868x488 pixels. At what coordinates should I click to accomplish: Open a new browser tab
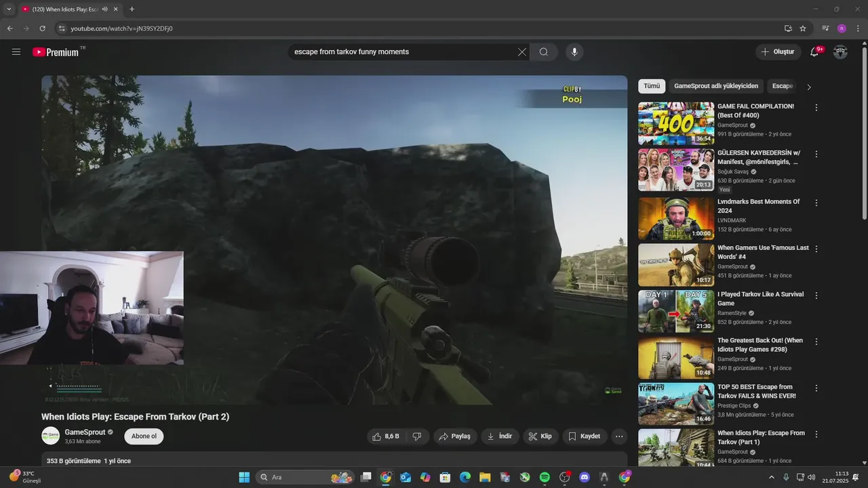tap(132, 9)
